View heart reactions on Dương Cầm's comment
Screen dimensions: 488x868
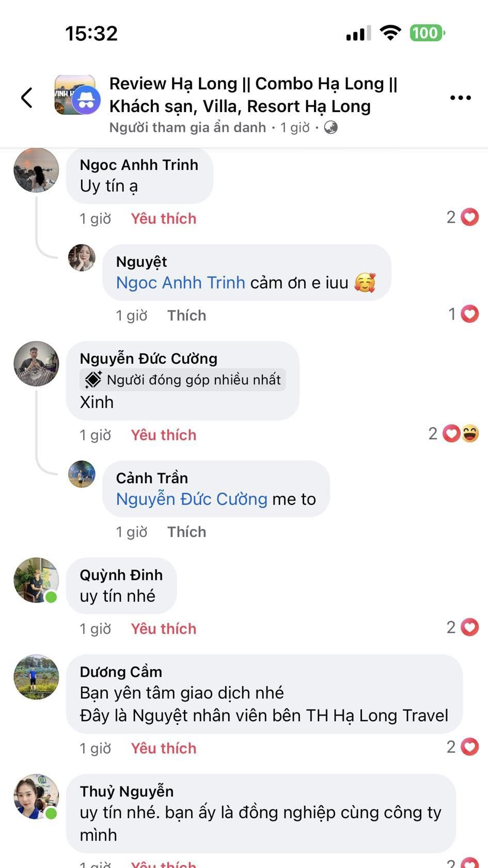pos(463,747)
